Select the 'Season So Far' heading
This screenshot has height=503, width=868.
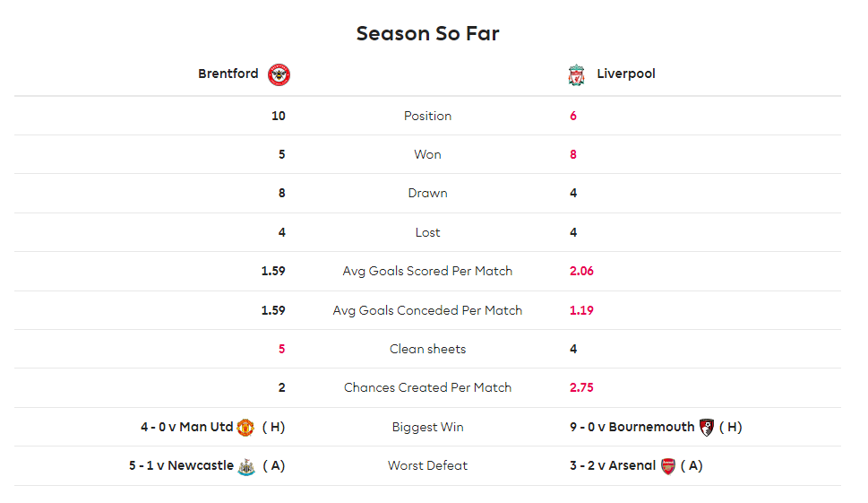coord(428,33)
